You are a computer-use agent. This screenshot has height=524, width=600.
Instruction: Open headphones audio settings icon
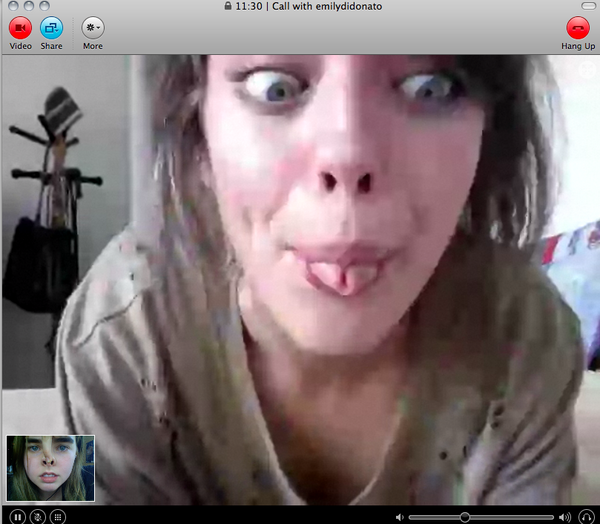[x=585, y=516]
